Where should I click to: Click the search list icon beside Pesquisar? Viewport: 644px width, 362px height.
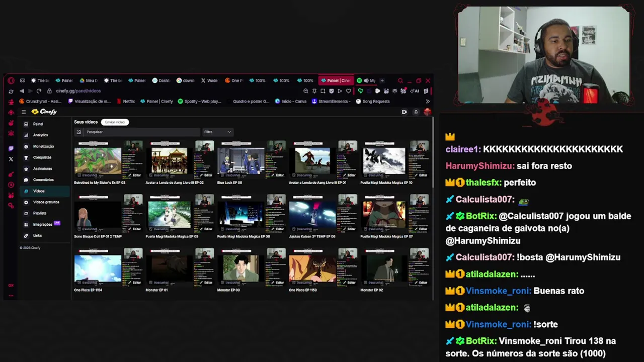tap(78, 132)
